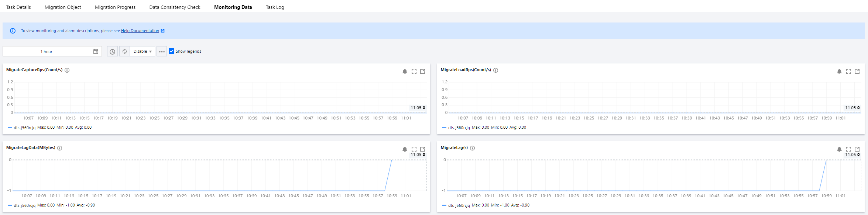Click the info icon next to MigrateLoadRps

tap(496, 70)
